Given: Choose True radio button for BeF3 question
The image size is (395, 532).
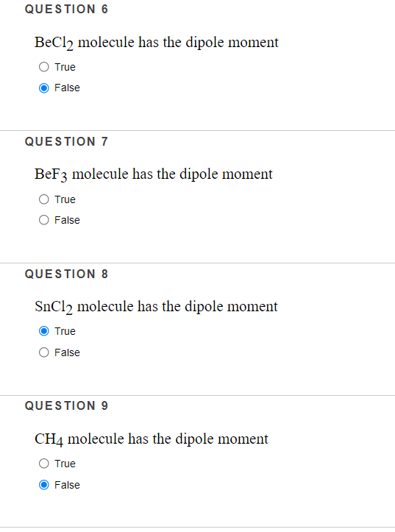Looking at the screenshot, I should (43, 199).
